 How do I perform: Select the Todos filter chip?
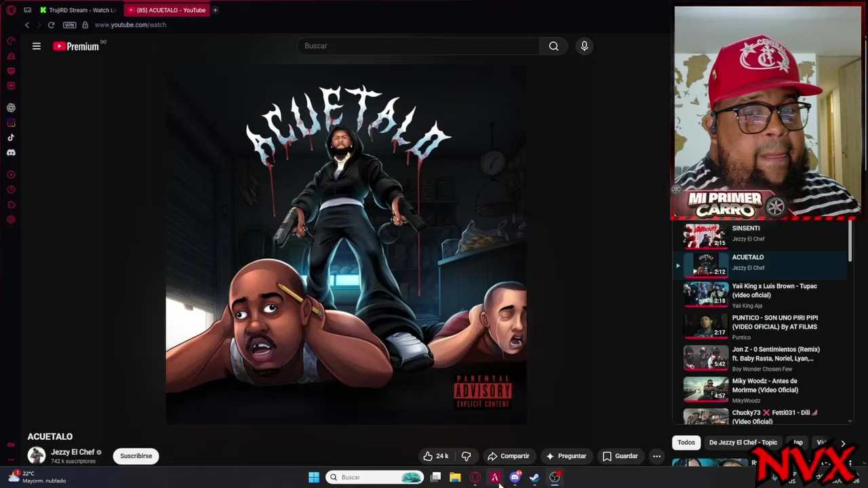point(686,443)
